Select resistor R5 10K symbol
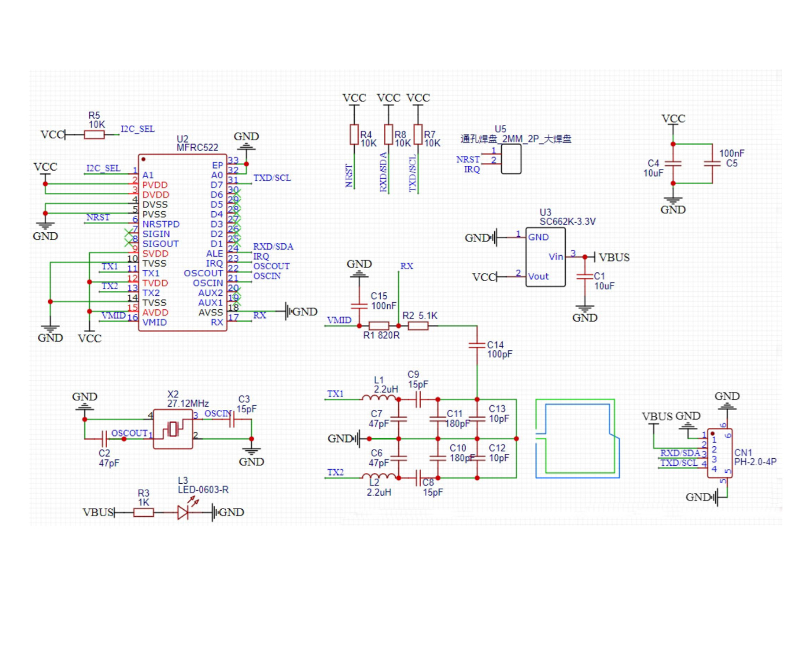 coord(94,134)
